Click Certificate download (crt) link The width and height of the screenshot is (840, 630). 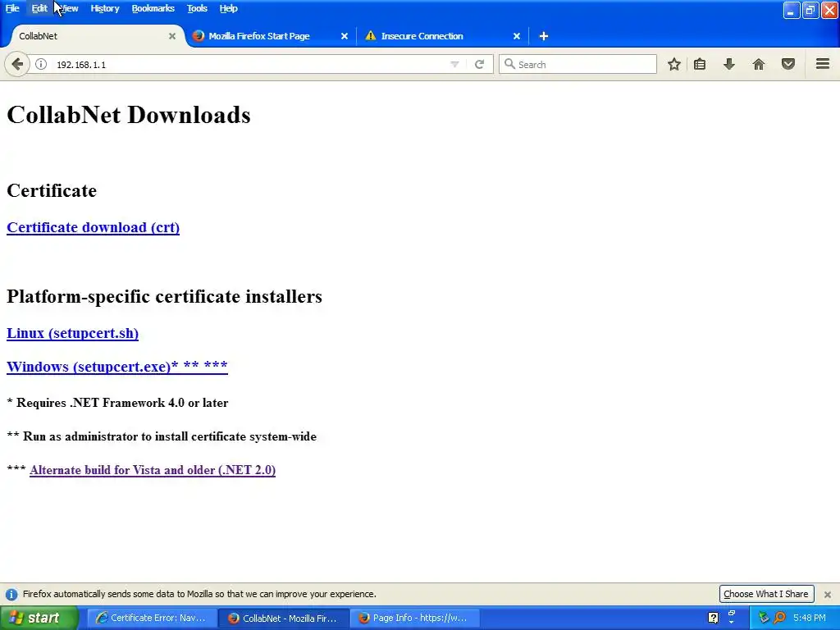(94, 227)
